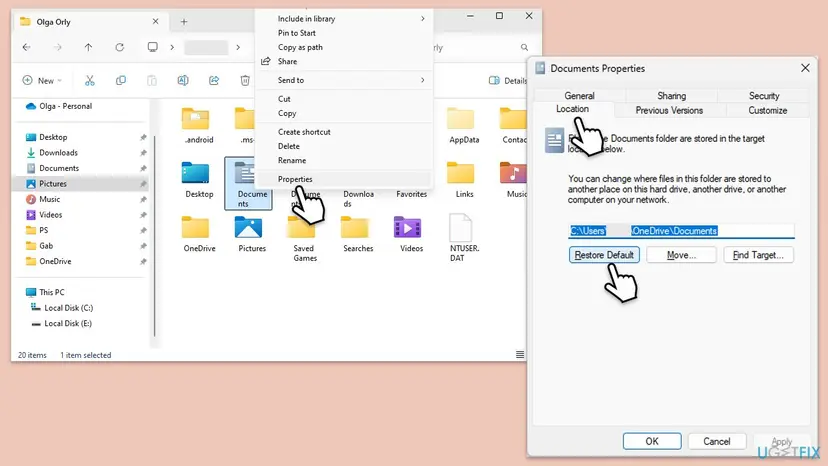
Task: Click the Copy icon in Explorer toolbar
Action: coord(120,80)
